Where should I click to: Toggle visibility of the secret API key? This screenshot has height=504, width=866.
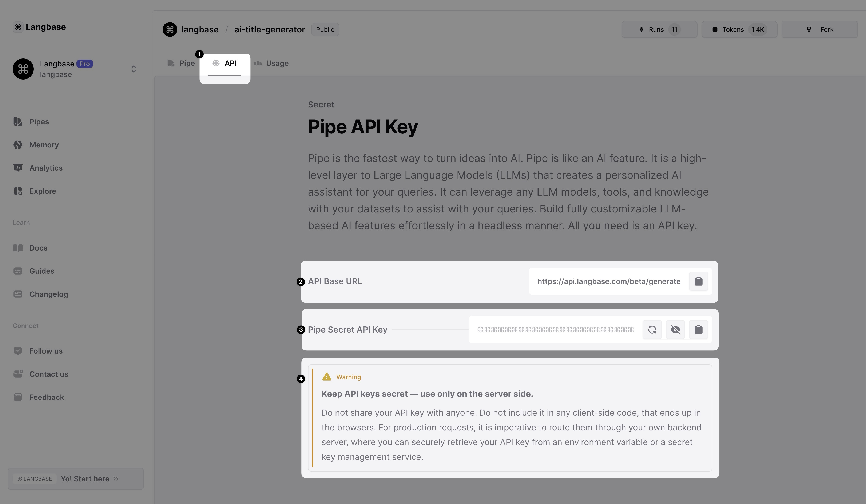(675, 330)
